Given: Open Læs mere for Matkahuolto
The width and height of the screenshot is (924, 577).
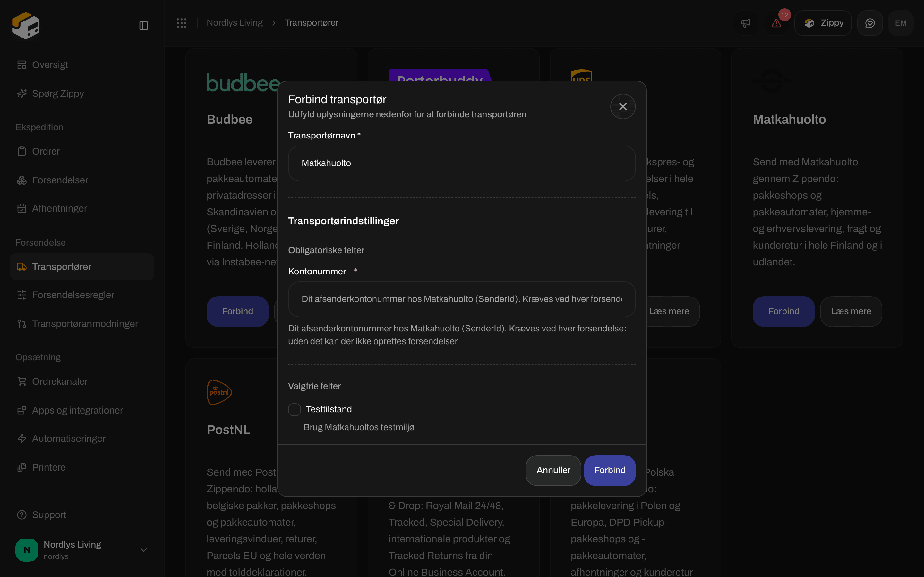Looking at the screenshot, I should pos(851,311).
